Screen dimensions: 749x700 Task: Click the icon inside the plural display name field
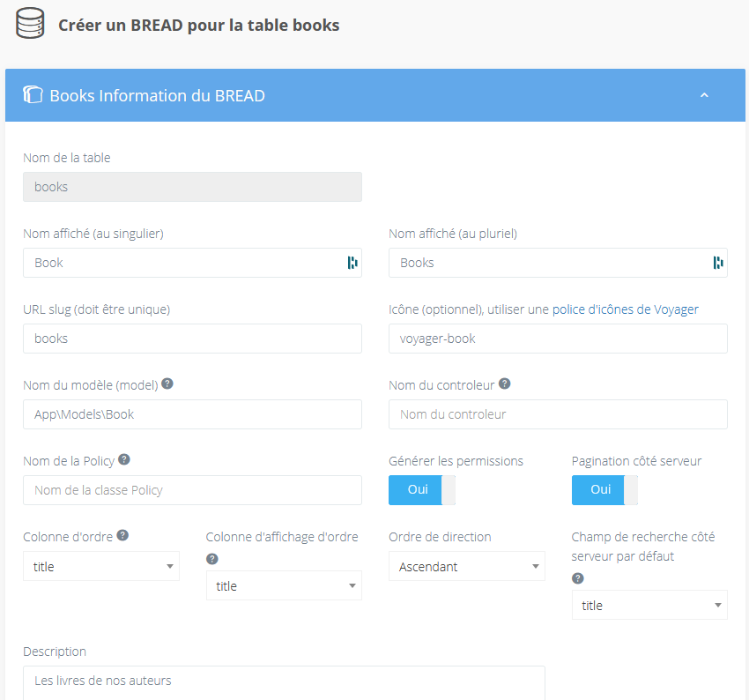[x=718, y=263]
